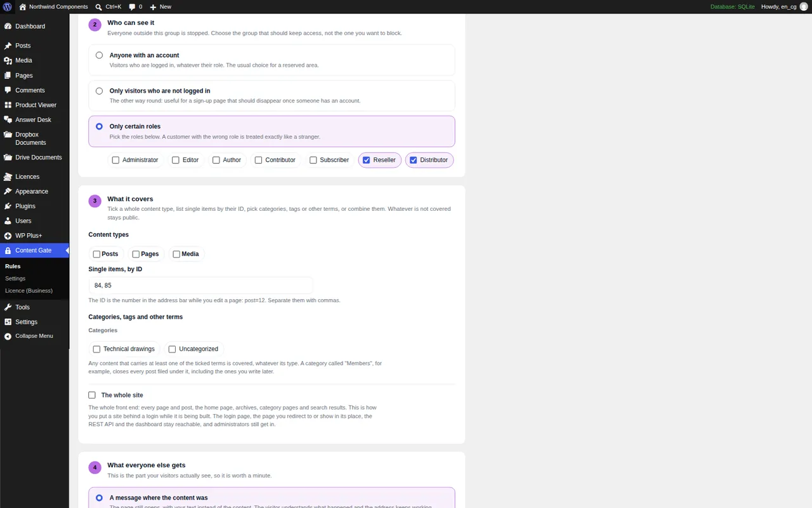The image size is (812, 508).
Task: Click the Pages sidebar icon
Action: coord(8,76)
